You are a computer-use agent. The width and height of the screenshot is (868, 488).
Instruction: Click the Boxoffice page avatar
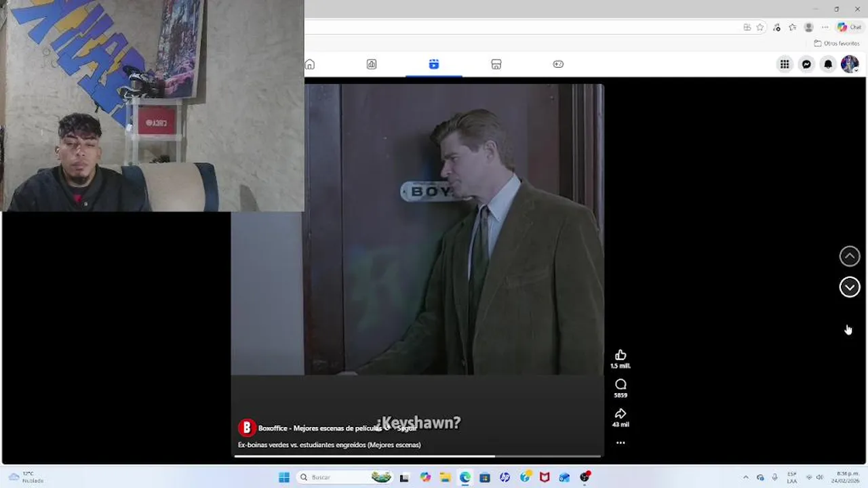(247, 428)
